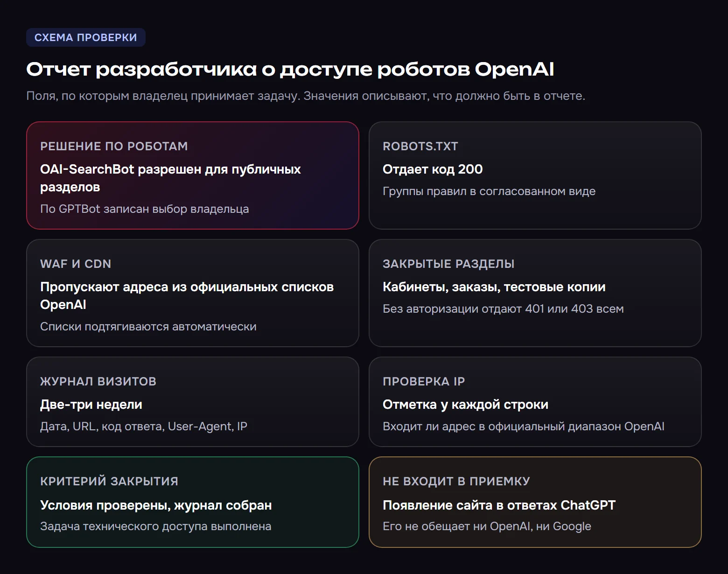728x574 pixels.
Task: Click the «РЕШЕНИЕ ПО РОБОТАМ» card label
Action: 114,146
